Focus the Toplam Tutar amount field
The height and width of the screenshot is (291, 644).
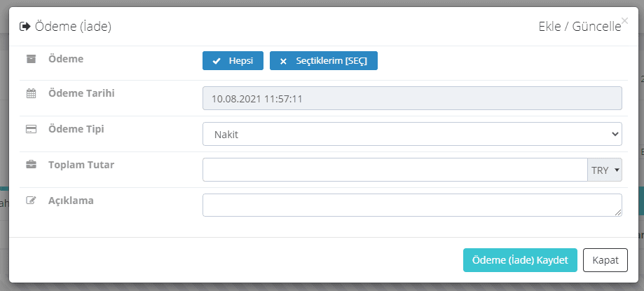(x=395, y=170)
